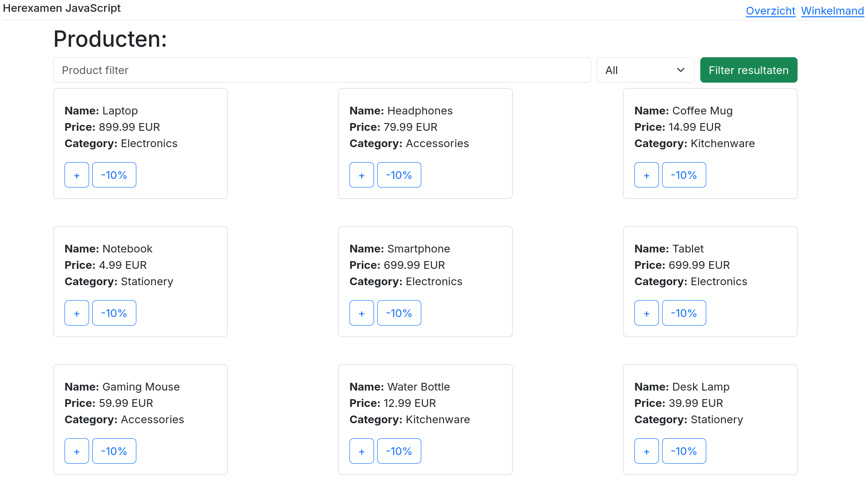Click plus on the Desk Lamp card

coord(646,451)
